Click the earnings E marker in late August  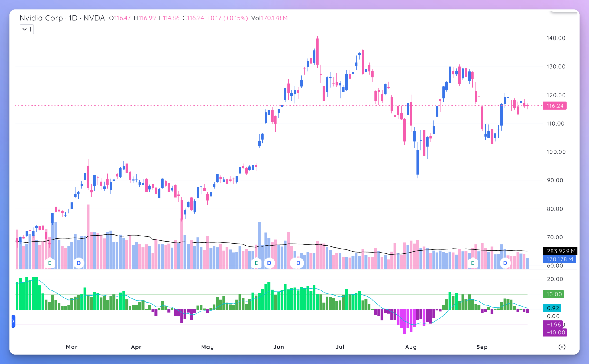473,263
